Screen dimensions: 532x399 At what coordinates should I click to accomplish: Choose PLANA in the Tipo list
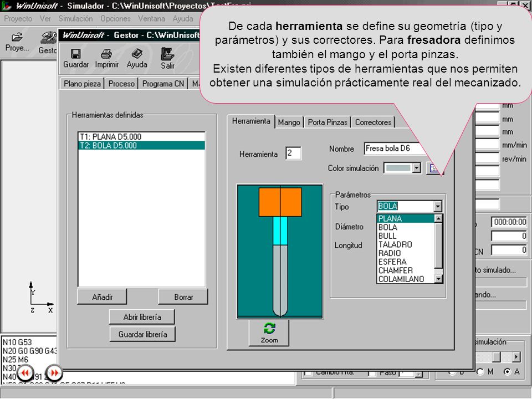tap(406, 218)
